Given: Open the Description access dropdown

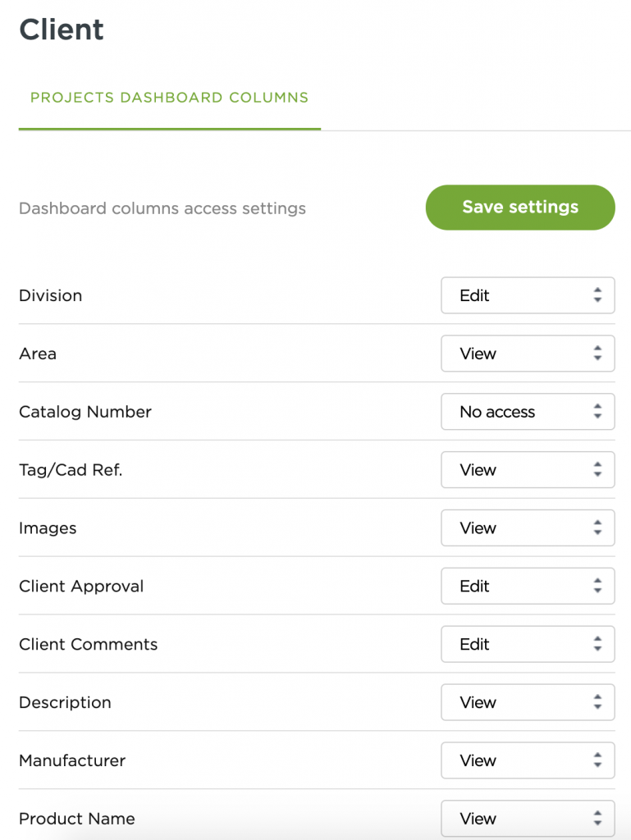Looking at the screenshot, I should [x=527, y=703].
